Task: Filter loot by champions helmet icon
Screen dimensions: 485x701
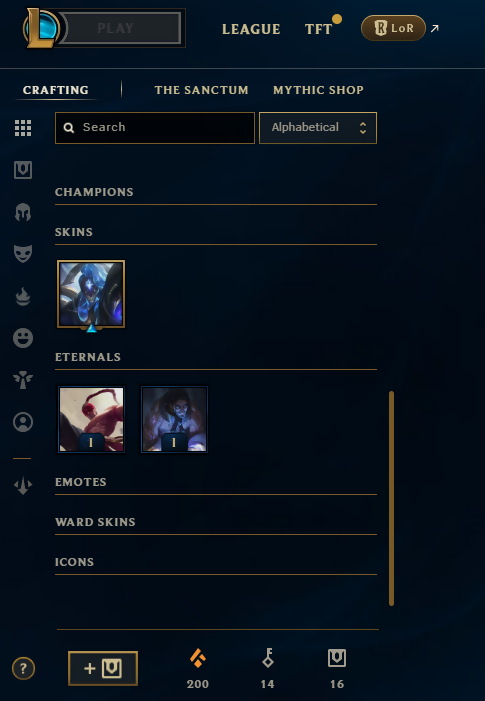Action: pos(23,212)
